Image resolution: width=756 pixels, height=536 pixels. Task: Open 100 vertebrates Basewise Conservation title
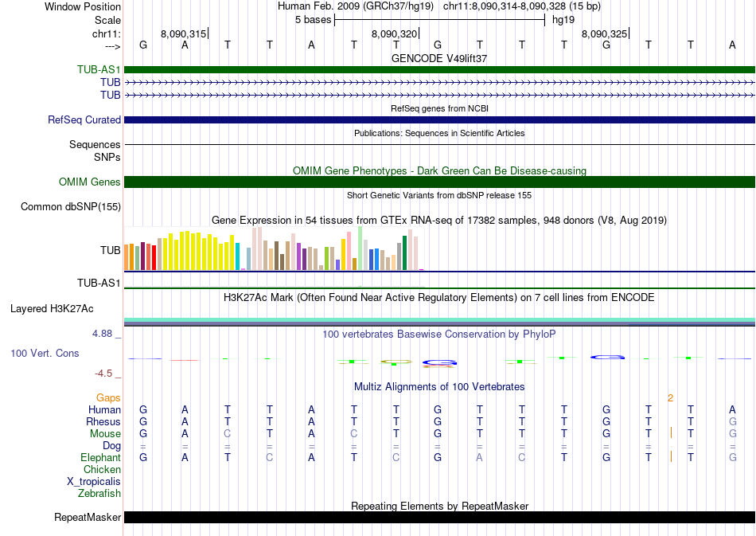(x=439, y=335)
